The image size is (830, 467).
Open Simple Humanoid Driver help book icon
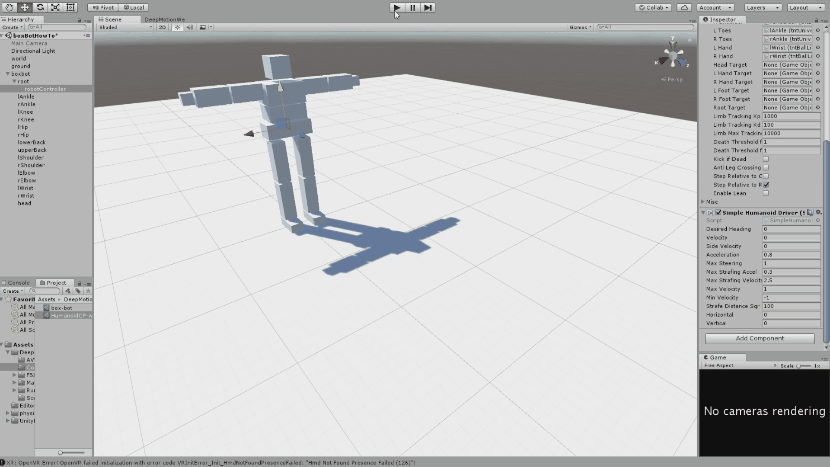810,212
